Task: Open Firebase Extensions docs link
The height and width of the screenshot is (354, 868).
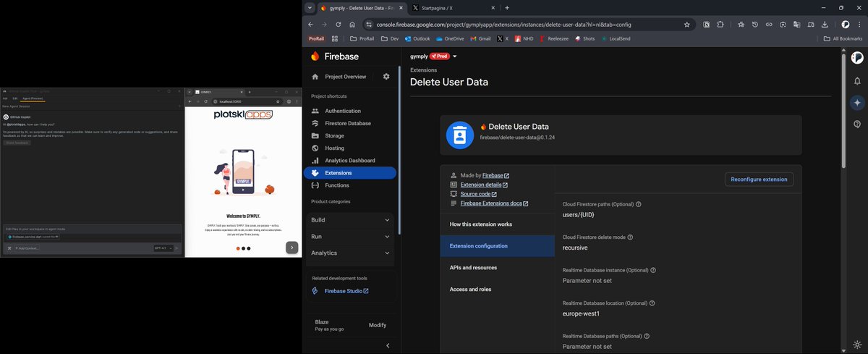Action: pyautogui.click(x=494, y=203)
